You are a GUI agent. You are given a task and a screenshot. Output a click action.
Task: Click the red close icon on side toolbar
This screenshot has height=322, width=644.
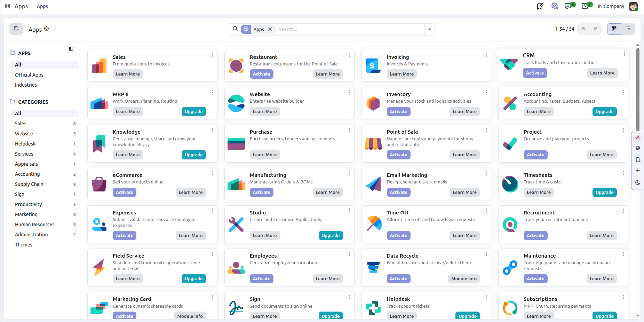tap(638, 138)
